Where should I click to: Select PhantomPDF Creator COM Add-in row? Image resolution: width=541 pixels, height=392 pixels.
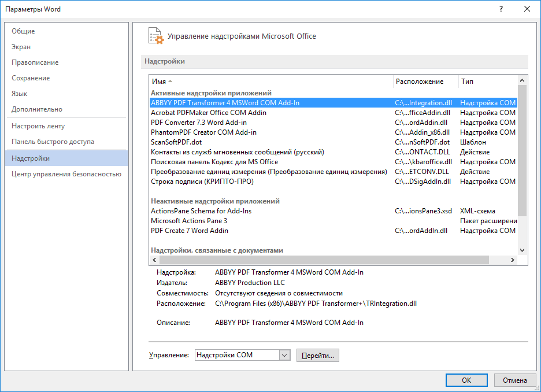pyautogui.click(x=334, y=132)
